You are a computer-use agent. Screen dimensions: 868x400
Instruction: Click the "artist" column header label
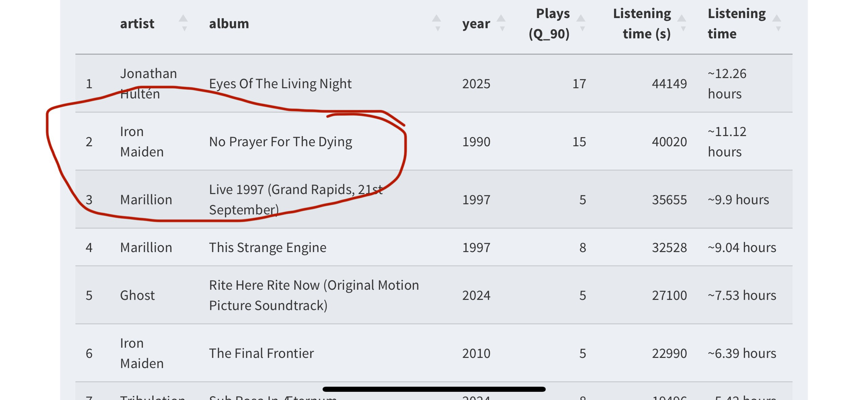pos(137,23)
